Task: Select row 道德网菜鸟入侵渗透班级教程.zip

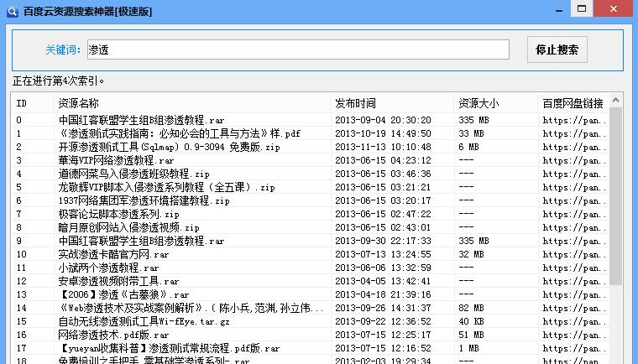Action: (311, 174)
